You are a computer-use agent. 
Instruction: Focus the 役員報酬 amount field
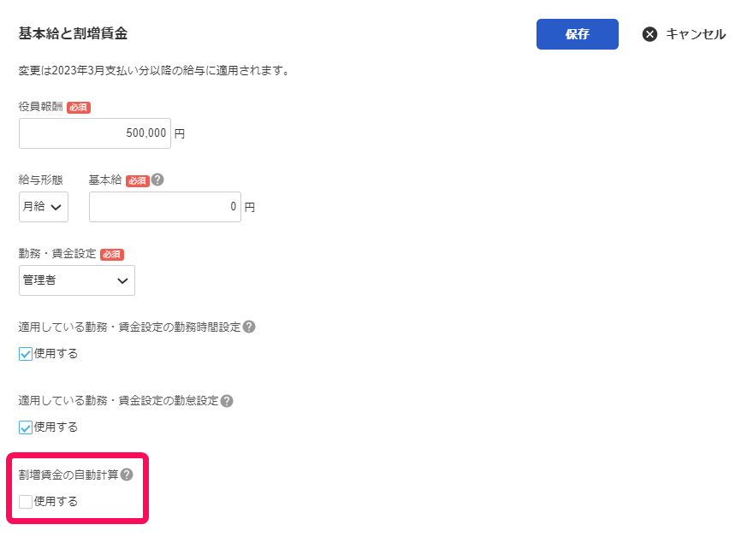tap(95, 133)
